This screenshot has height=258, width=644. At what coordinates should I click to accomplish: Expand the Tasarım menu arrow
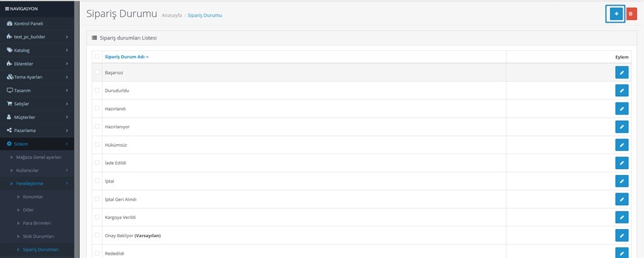(x=67, y=91)
